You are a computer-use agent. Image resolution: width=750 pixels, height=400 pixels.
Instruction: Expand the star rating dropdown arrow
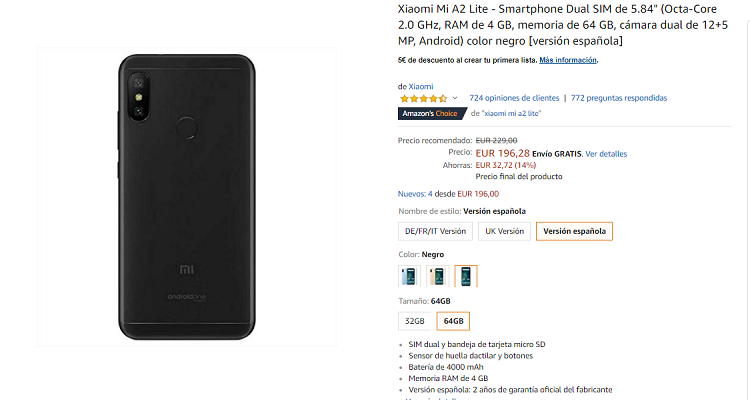(455, 98)
